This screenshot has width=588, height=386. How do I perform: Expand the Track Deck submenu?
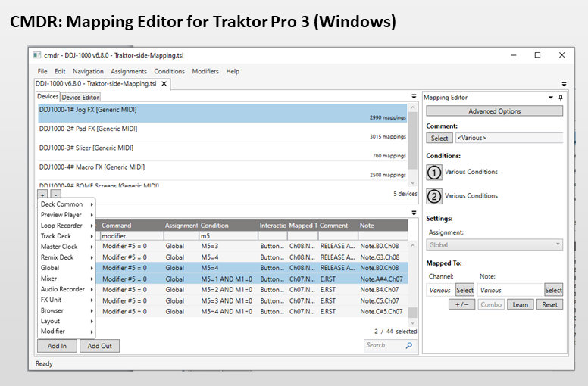click(x=67, y=236)
